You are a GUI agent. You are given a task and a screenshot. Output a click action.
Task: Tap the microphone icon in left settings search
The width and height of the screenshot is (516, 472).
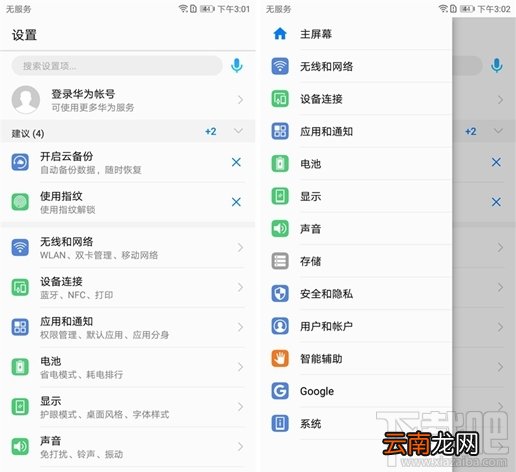click(x=237, y=65)
